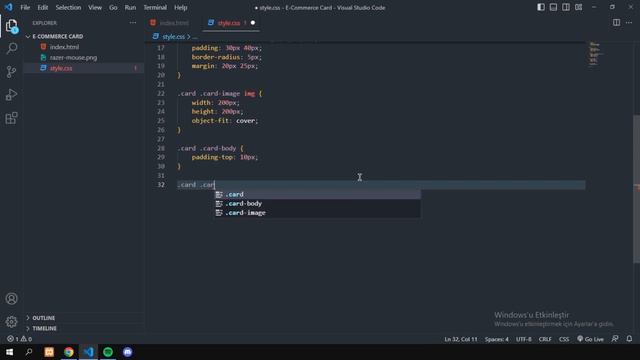Image resolution: width=640 pixels, height=360 pixels.
Task: Open the Extensions view
Action: (x=11, y=118)
